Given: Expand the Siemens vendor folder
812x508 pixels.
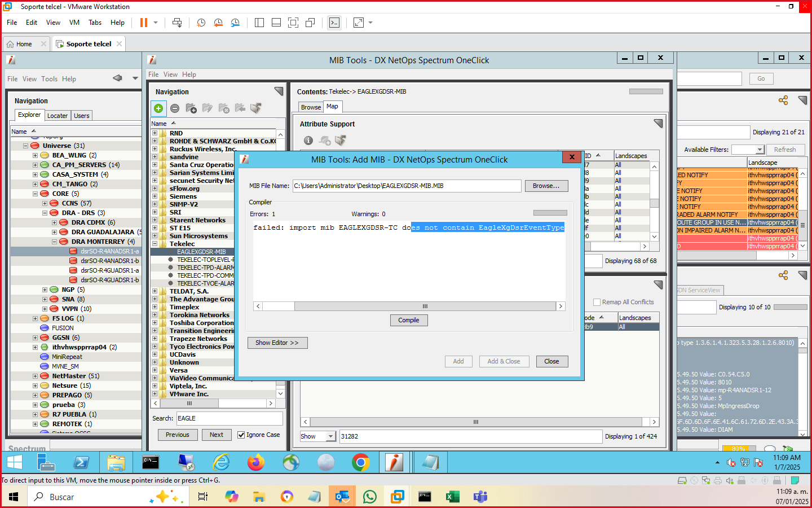Looking at the screenshot, I should [155, 196].
